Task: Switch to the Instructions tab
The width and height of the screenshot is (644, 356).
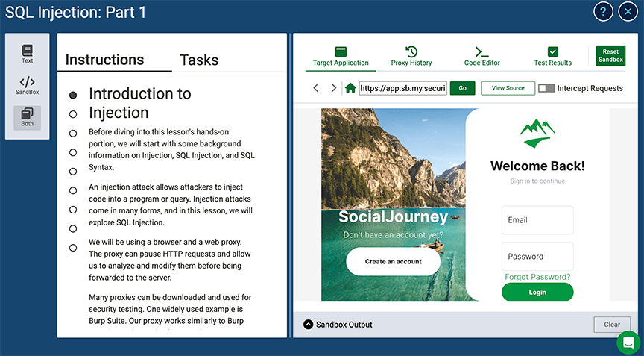Action: 104,60
